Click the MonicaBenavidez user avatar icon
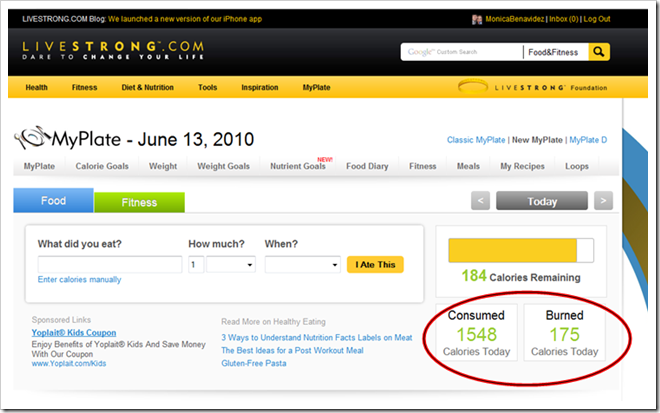 tap(477, 19)
